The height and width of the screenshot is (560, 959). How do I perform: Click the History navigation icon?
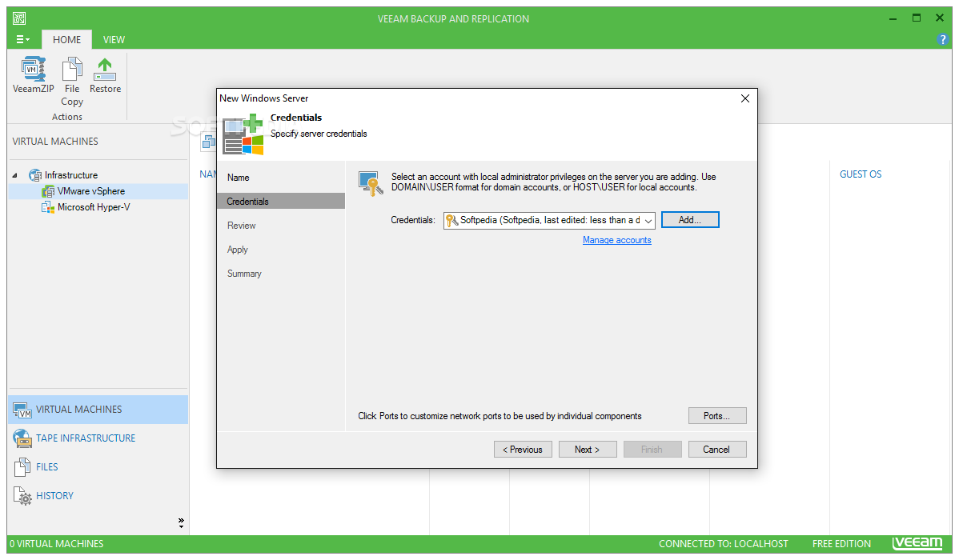click(22, 496)
